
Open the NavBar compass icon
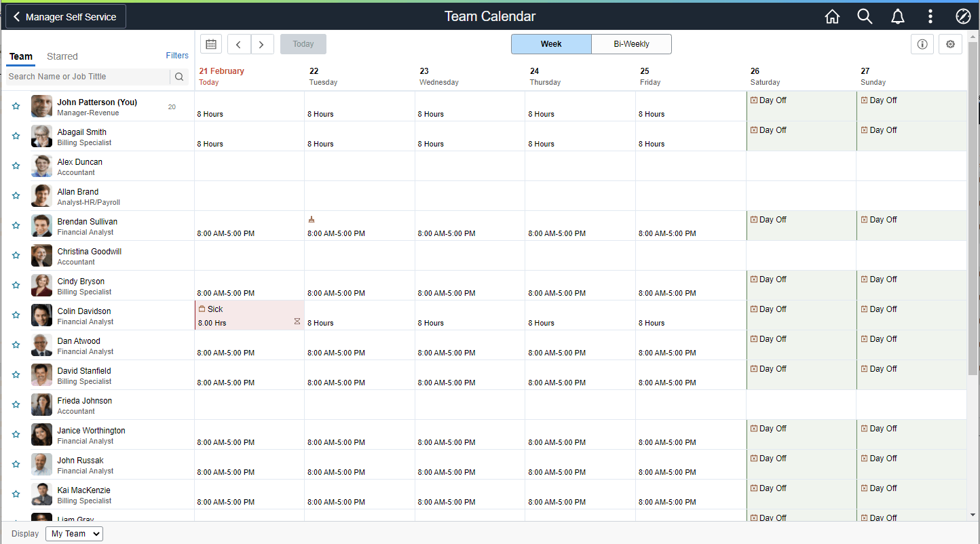(963, 16)
